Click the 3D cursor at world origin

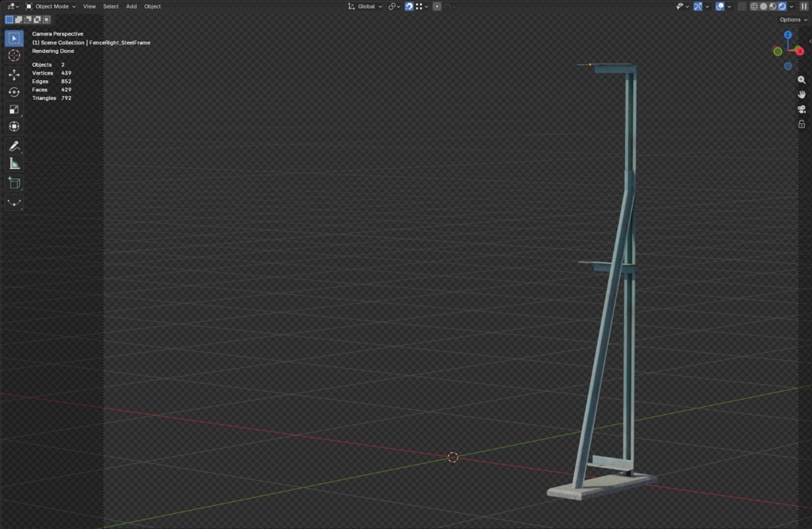[453, 457]
